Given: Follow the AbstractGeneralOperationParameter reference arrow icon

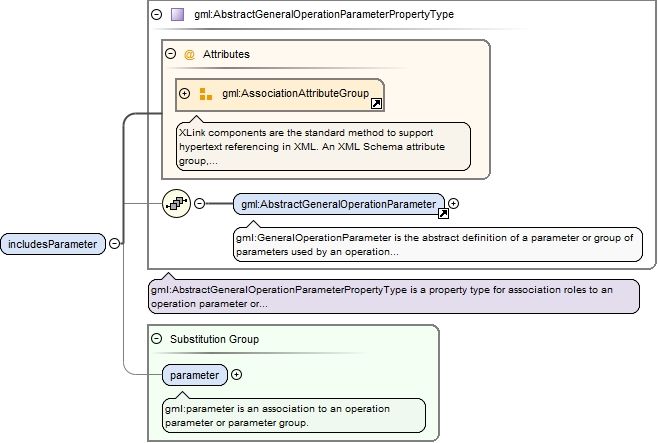Looking at the screenshot, I should (x=443, y=214).
